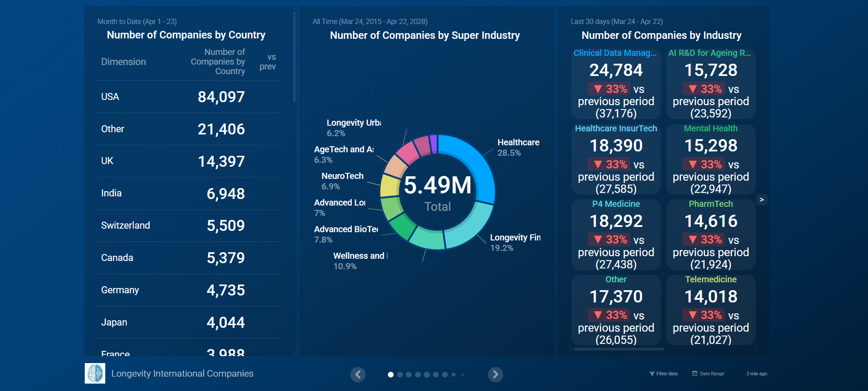Screen dimensions: 868x391
Task: Go to the previous dashboard slide
Action: (358, 374)
